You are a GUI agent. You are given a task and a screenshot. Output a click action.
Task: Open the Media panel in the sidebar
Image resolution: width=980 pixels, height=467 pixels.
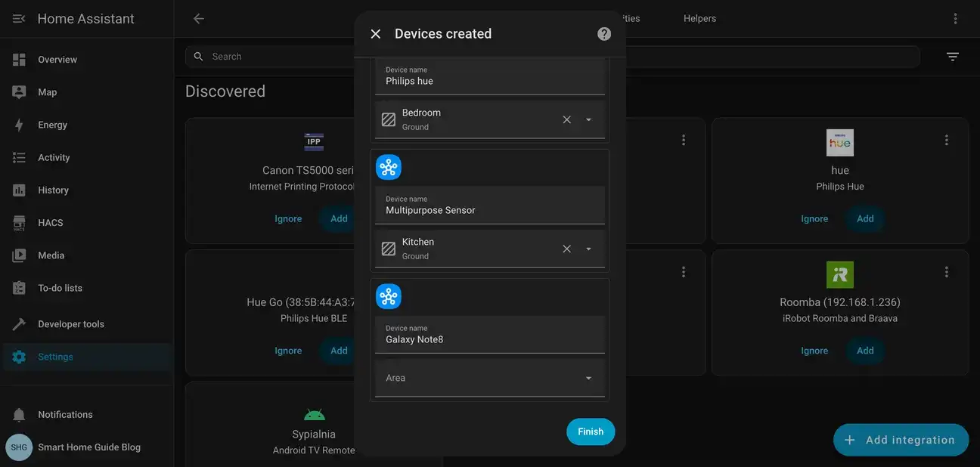coord(51,255)
